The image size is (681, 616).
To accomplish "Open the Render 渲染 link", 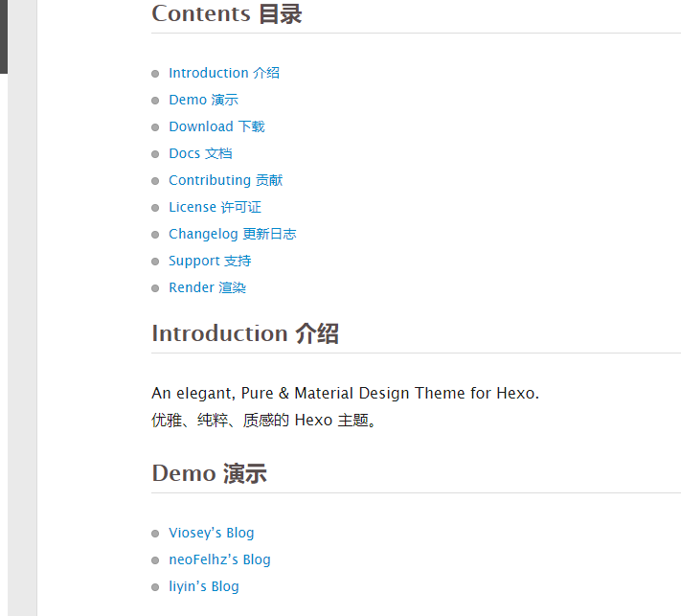I will click(207, 287).
